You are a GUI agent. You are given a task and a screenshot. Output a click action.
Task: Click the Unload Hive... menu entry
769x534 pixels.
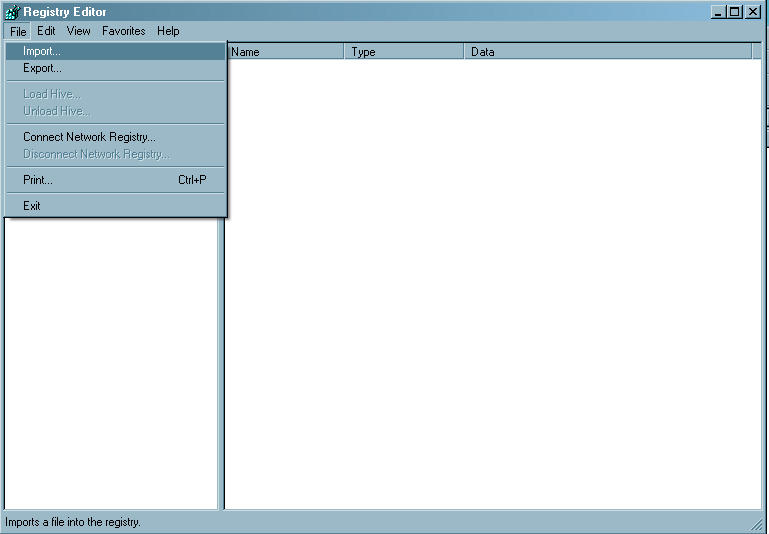116,111
